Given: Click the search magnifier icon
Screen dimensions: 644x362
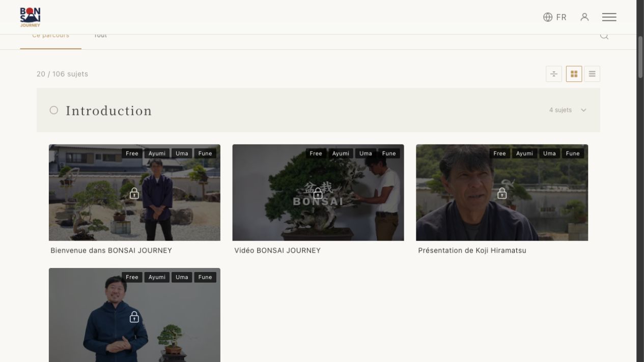Looking at the screenshot, I should click(x=604, y=36).
